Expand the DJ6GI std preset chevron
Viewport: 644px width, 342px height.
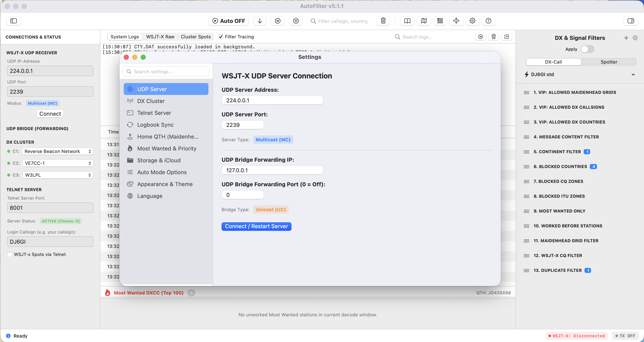coord(633,75)
